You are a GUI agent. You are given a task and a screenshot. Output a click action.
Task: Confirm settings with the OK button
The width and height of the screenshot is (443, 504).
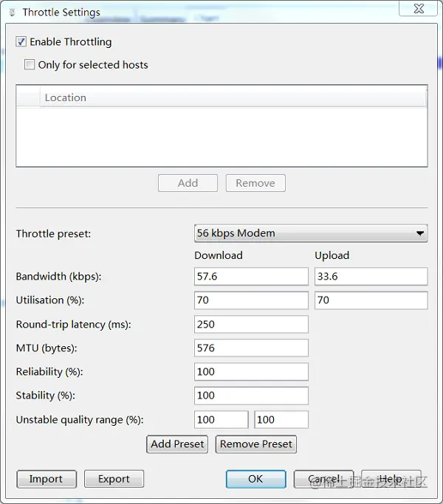(x=255, y=479)
